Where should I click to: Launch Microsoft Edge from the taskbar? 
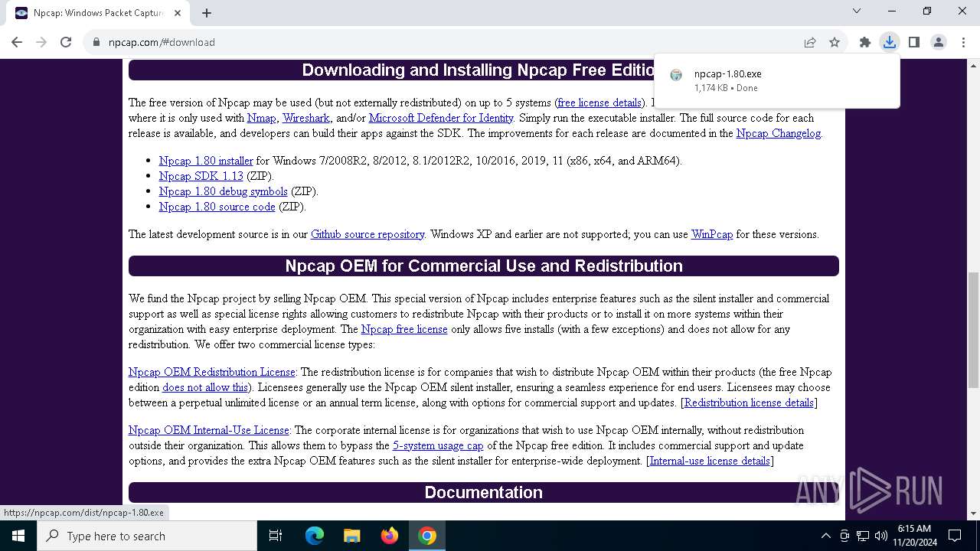(x=315, y=536)
